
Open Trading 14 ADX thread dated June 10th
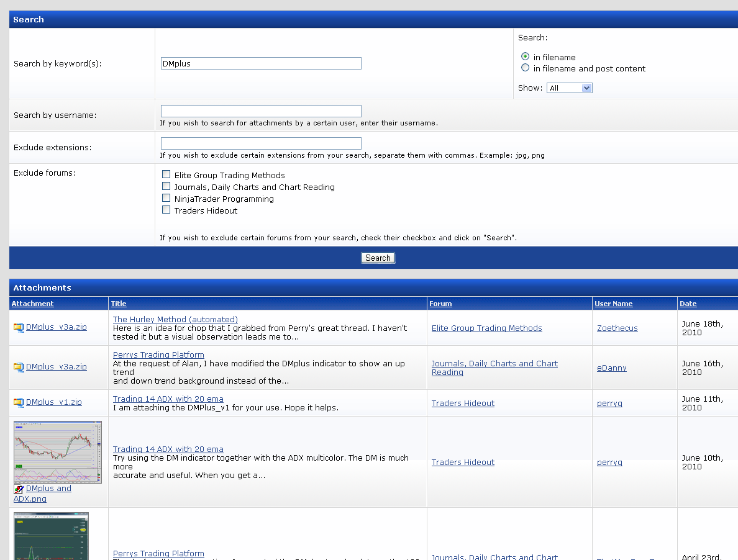168,449
